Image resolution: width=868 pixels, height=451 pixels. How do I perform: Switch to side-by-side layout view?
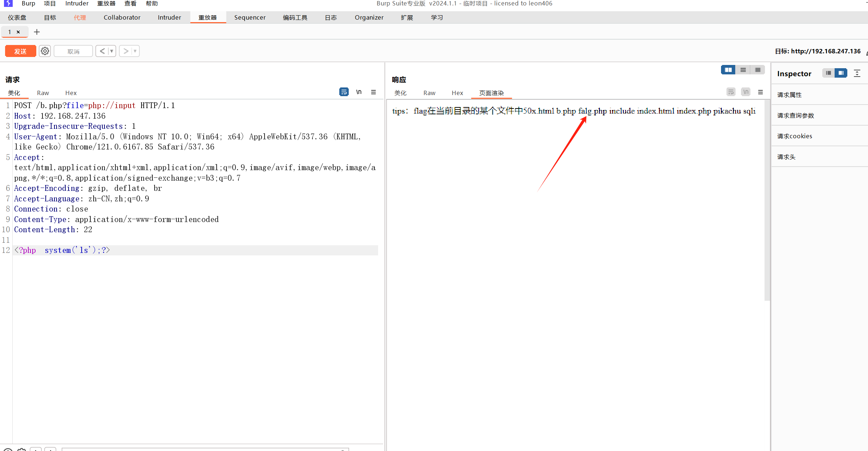(728, 70)
